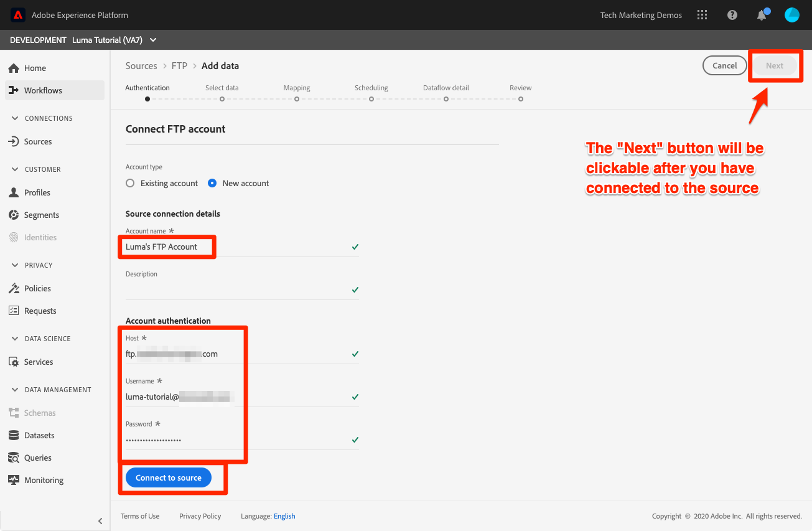This screenshot has height=531, width=812.
Task: Click the Host input field
Action: 242,354
